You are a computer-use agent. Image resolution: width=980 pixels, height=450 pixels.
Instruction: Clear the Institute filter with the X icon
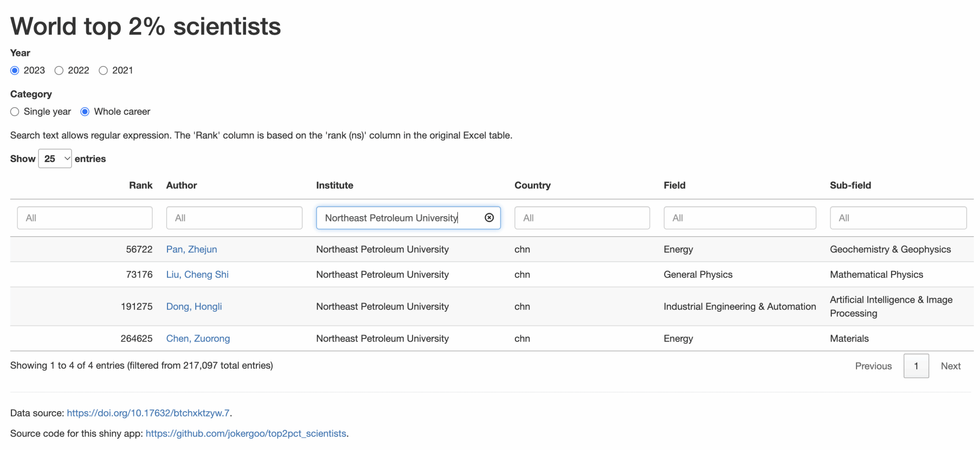tap(489, 218)
